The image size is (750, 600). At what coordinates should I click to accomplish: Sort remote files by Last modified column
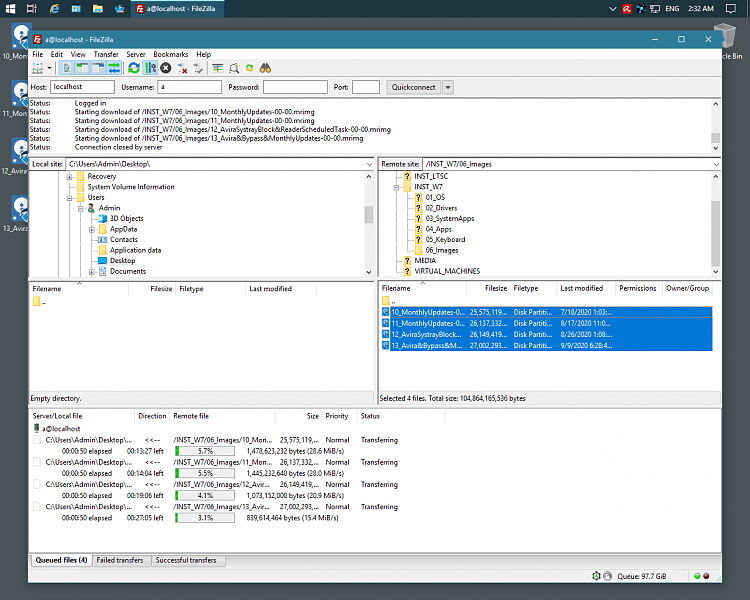pos(585,289)
